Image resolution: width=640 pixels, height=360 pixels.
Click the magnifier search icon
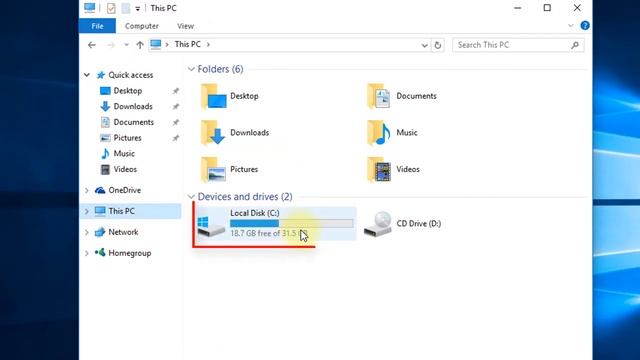pos(575,45)
